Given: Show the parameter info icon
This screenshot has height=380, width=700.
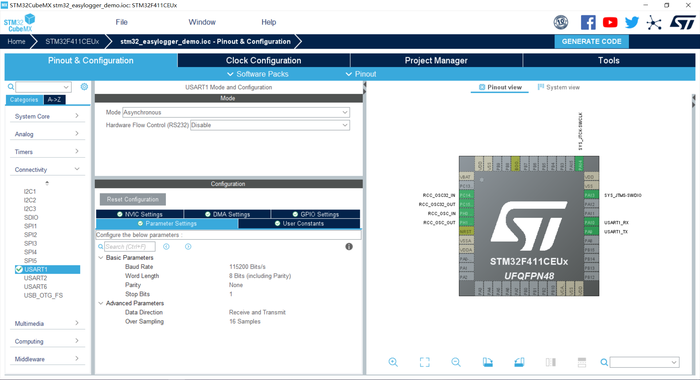Looking at the screenshot, I should [x=349, y=246].
